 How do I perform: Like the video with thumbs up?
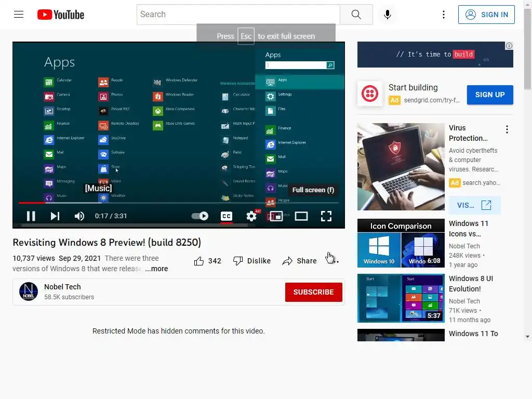coord(199,261)
